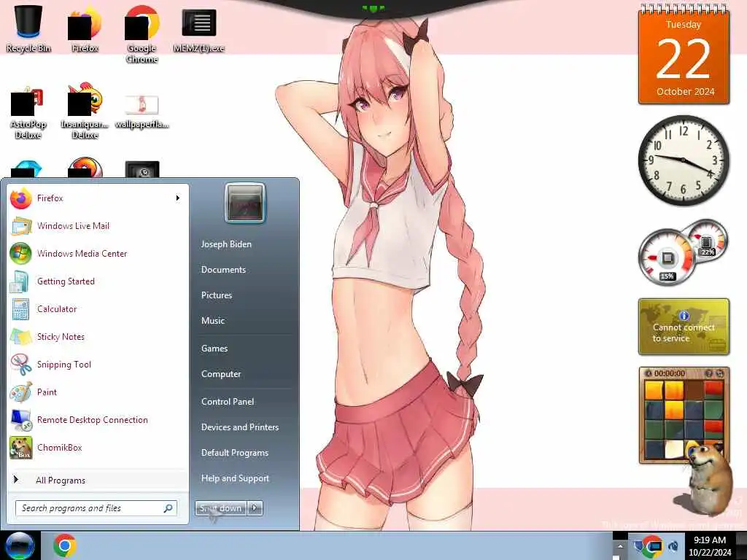Open Devices and Printers
Screen dimensions: 747x560
240,427
